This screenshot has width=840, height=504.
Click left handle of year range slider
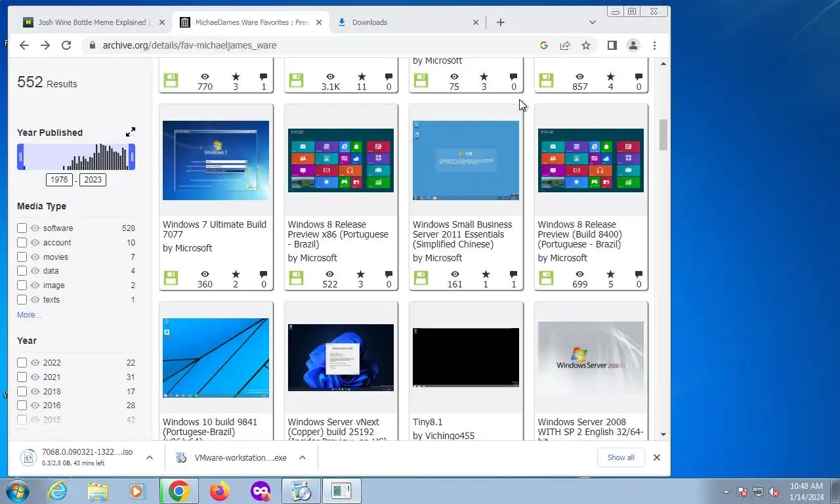tap(20, 157)
